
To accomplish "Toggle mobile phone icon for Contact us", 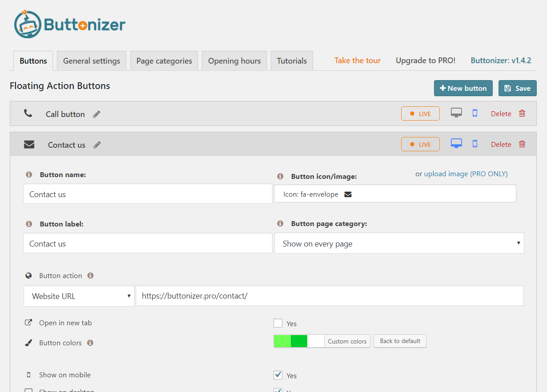I will pyautogui.click(x=475, y=144).
